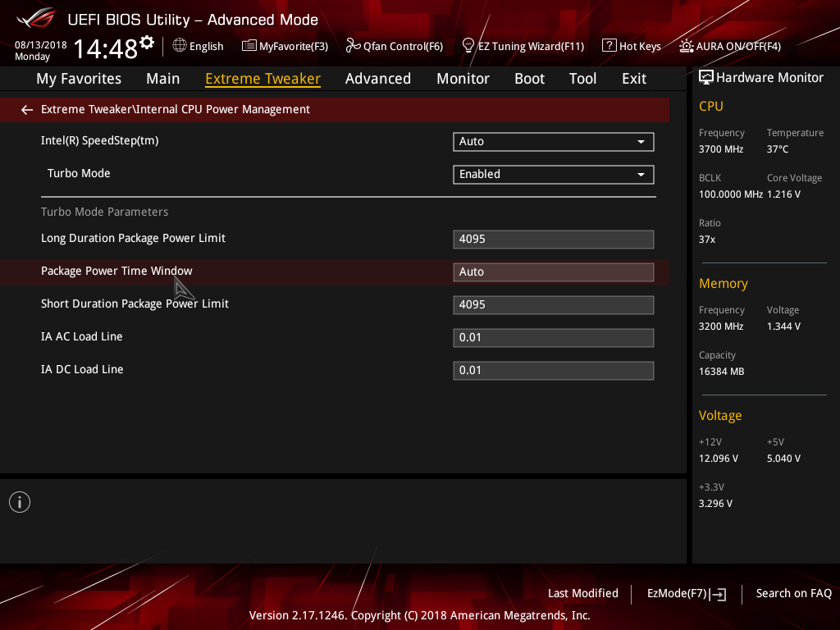Open Qfan Control fan icon
Image resolution: width=840 pixels, height=630 pixels.
(353, 46)
